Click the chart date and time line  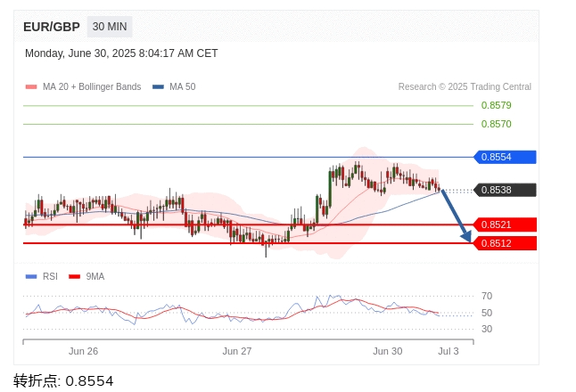coord(121,53)
